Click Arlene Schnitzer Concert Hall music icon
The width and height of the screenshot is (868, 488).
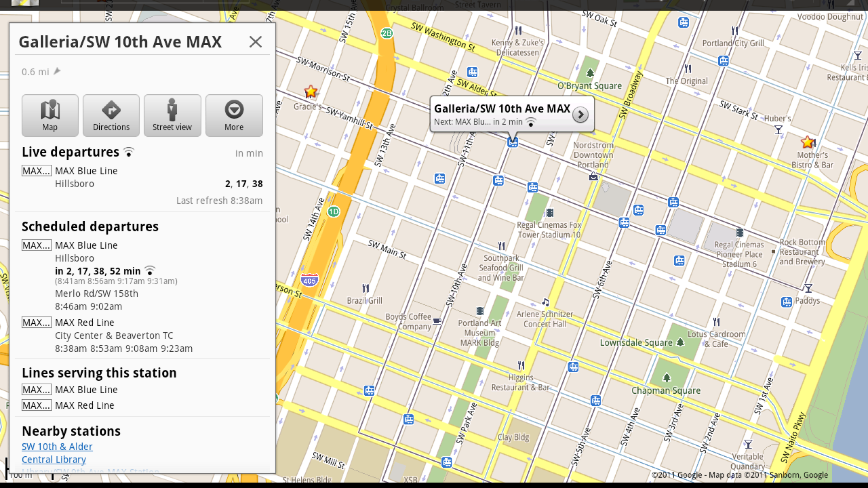(545, 302)
